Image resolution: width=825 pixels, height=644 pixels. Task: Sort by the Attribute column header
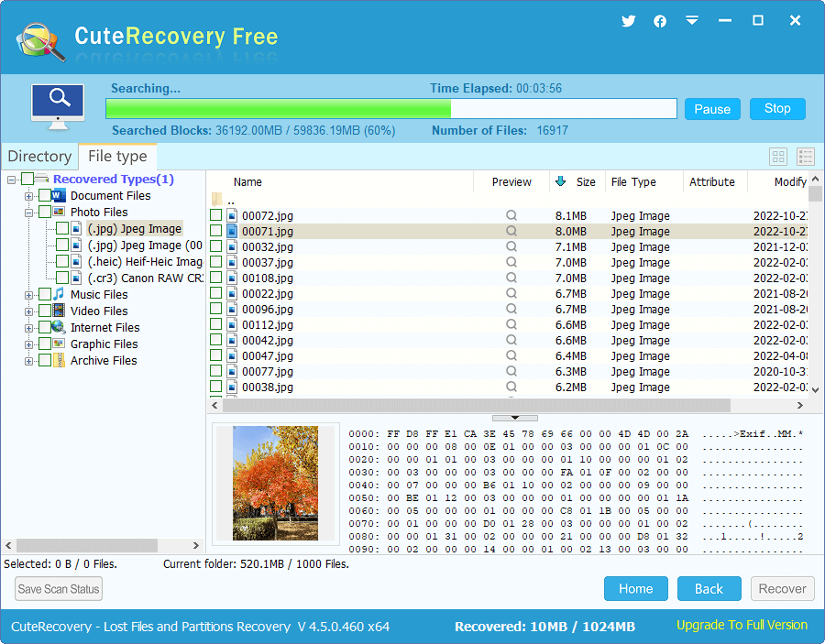715,182
